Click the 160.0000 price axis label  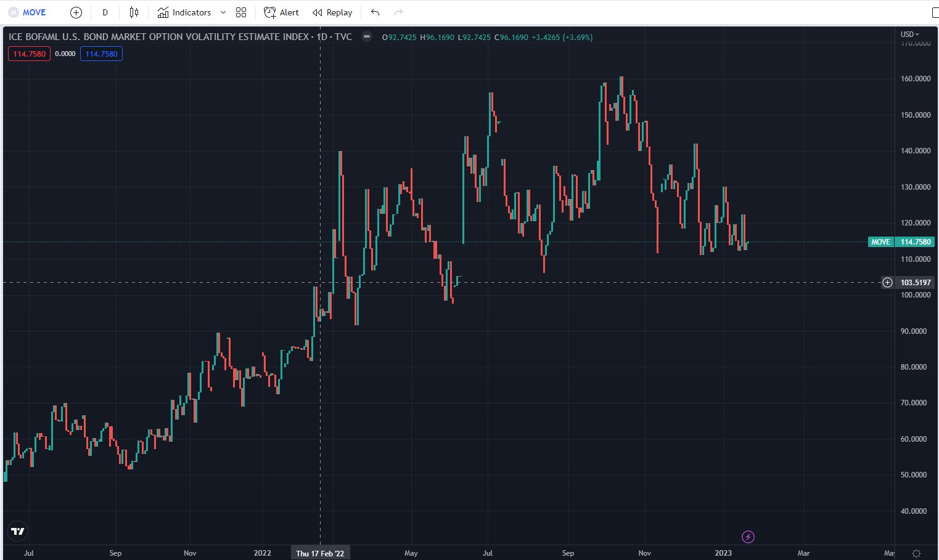[x=916, y=79]
